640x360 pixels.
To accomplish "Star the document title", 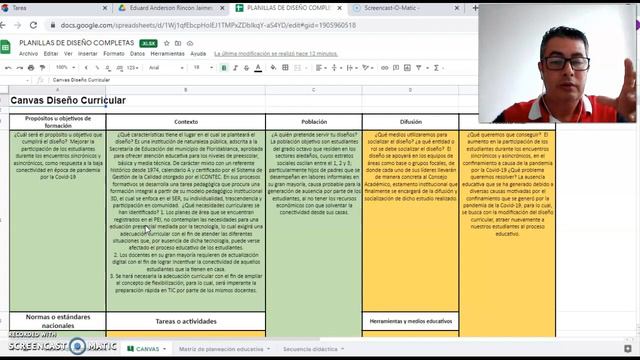I will 167,43.
